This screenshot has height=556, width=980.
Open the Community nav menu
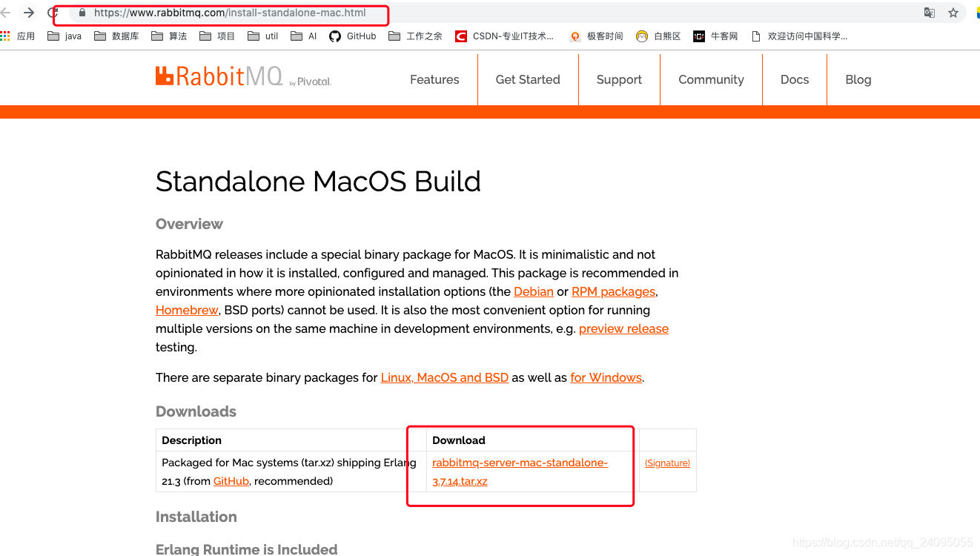711,79
